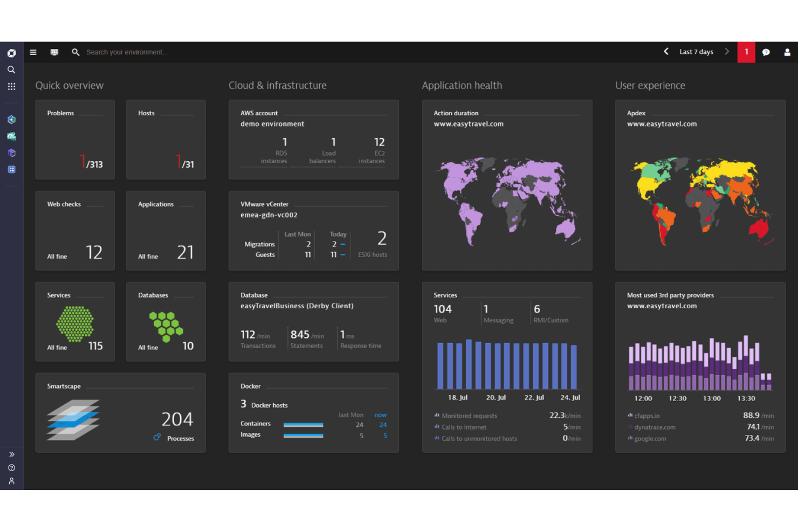Open the user profile icon in the top bar
798x532 pixels.
coord(787,52)
